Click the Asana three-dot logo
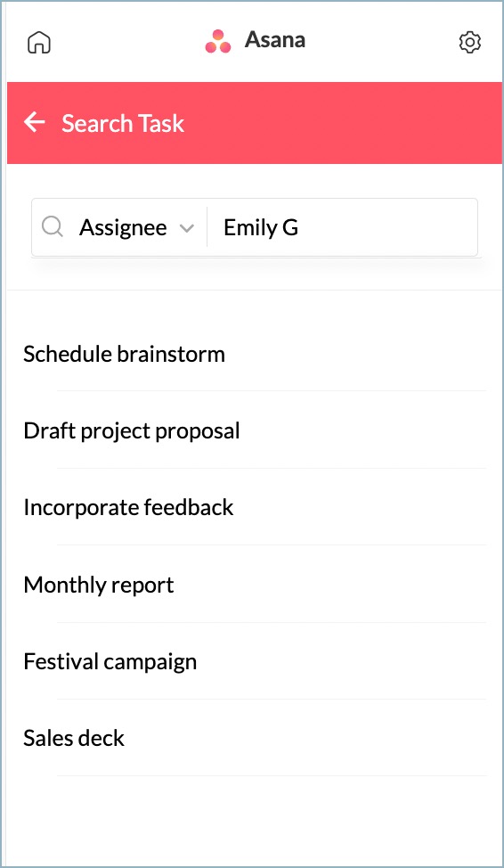 tap(218, 42)
